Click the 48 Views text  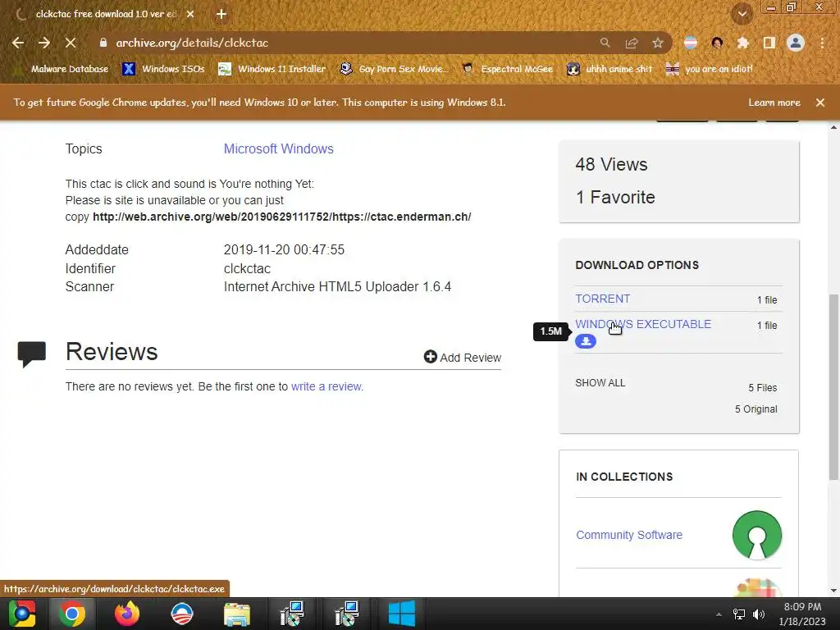click(611, 164)
